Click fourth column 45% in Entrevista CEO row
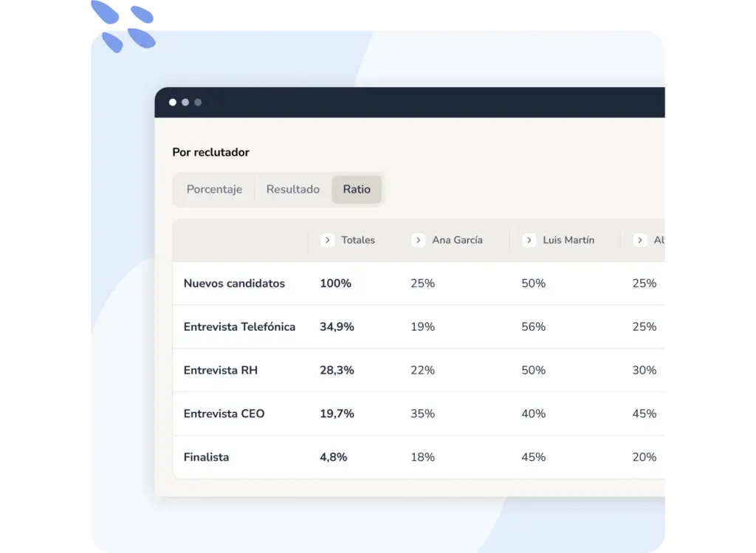 (645, 413)
